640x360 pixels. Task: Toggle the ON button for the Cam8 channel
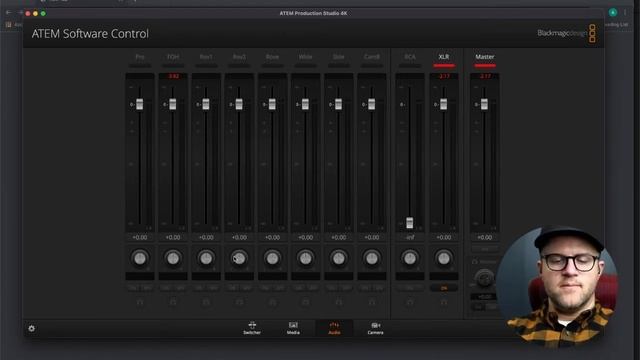365,288
